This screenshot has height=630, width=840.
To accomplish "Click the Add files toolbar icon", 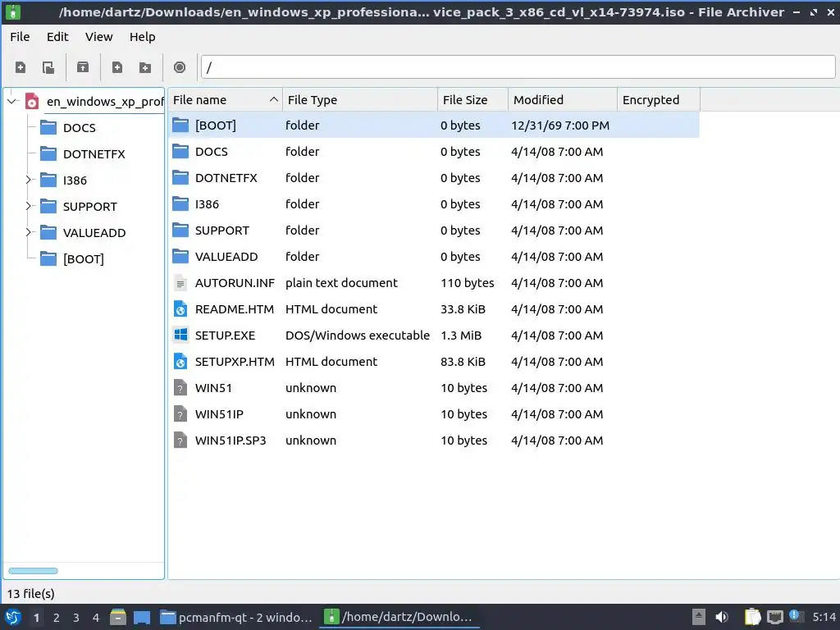I will 116,67.
